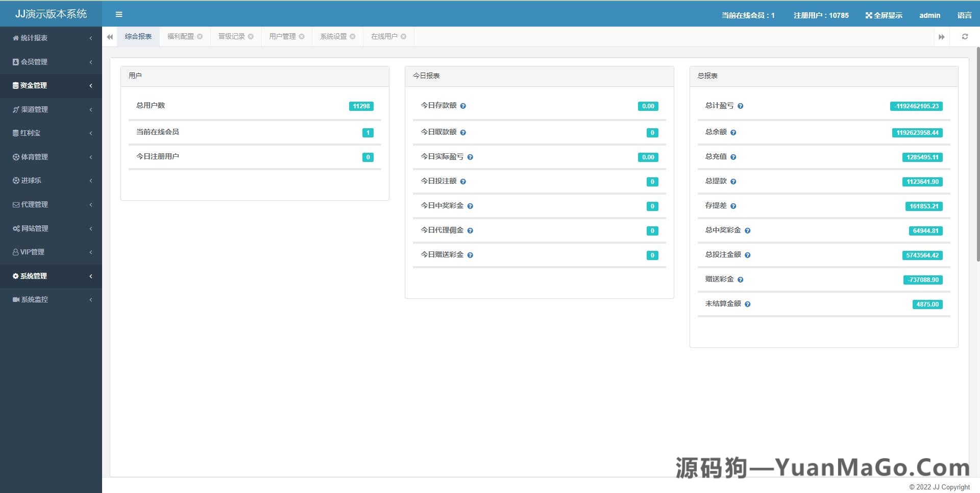Select 系统监控 monitoring icon

tap(15, 299)
